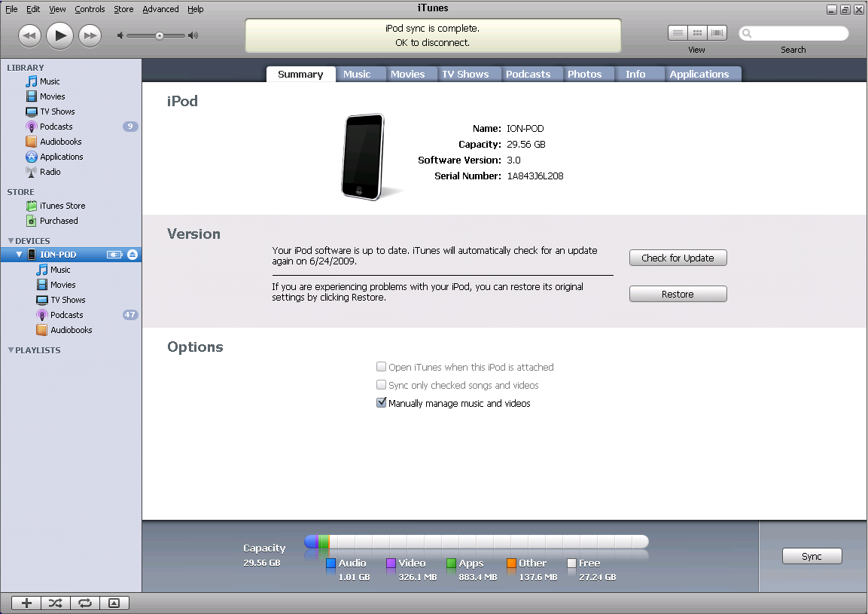
Task: Click the Next track fast-forward button
Action: pos(90,36)
